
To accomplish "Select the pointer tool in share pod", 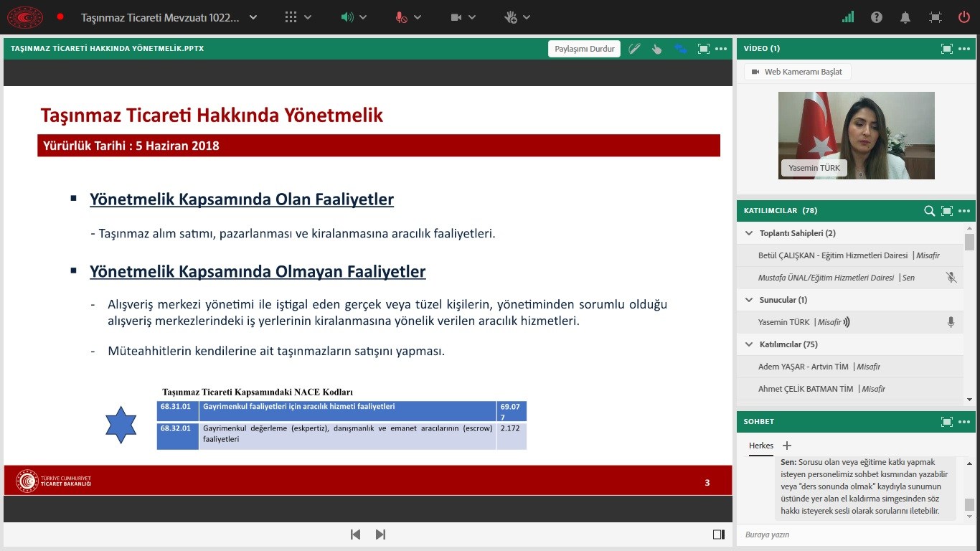I will point(656,49).
